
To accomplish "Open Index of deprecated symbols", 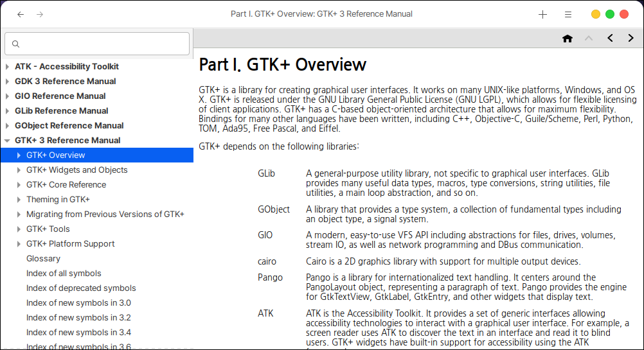I will (x=81, y=288).
